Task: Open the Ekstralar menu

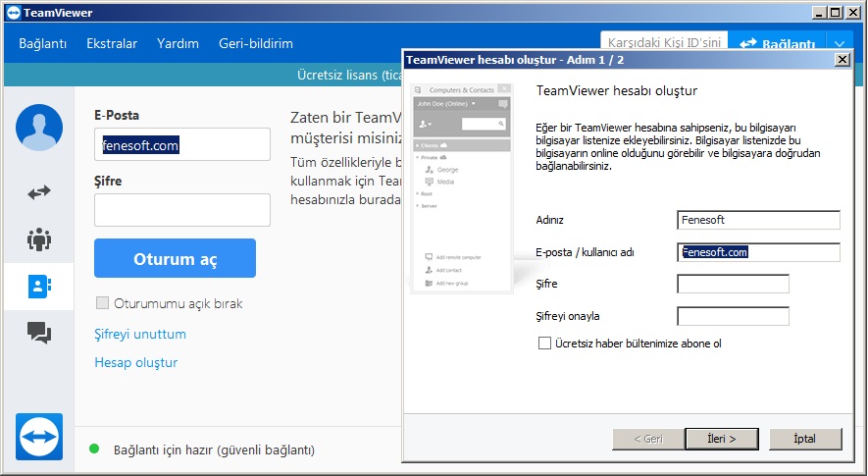Action: click(x=112, y=43)
